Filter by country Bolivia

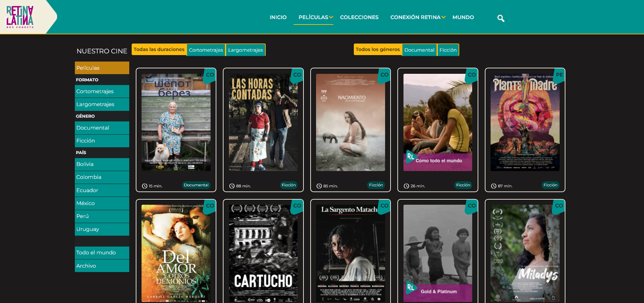click(x=102, y=164)
